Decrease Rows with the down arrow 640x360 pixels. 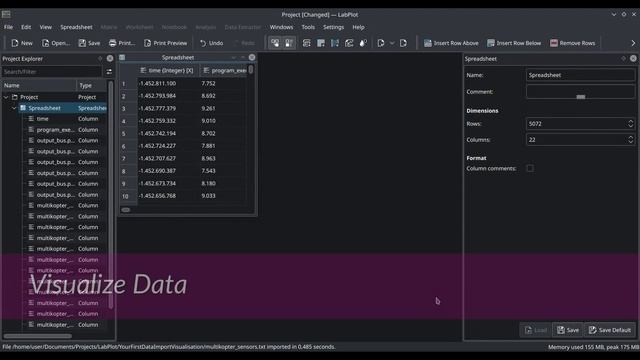[x=631, y=126]
